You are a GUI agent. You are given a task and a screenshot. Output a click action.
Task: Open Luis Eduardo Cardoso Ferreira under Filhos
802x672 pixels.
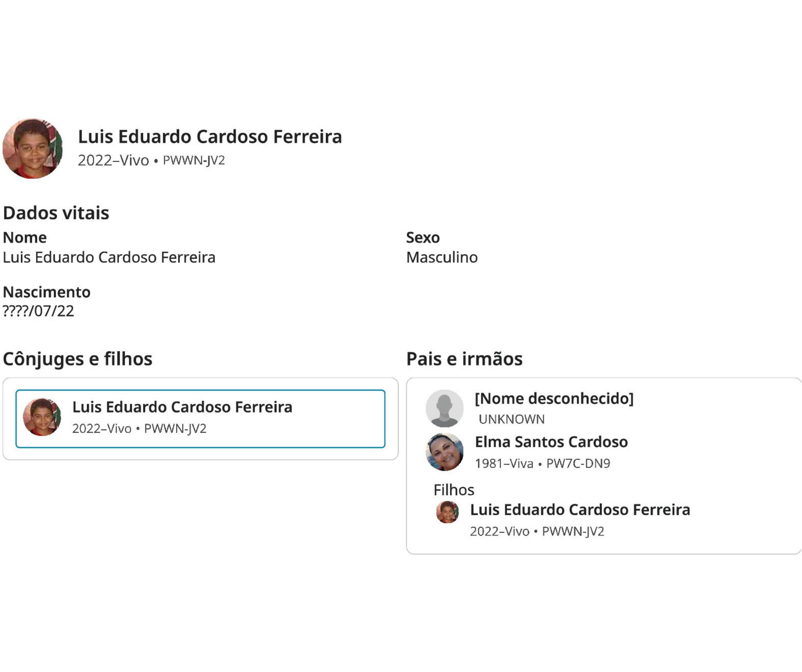point(580,510)
